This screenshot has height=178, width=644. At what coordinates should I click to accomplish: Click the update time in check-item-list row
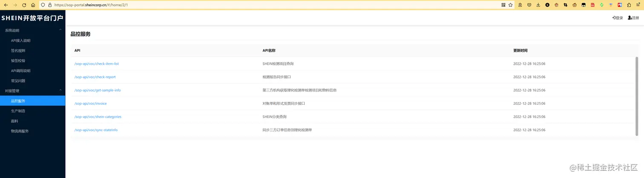(529, 64)
